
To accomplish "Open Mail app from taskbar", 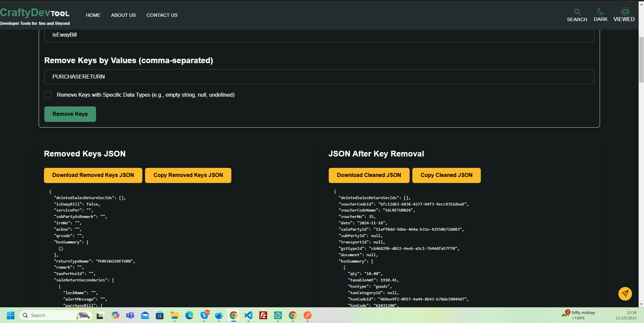I will click(145, 315).
